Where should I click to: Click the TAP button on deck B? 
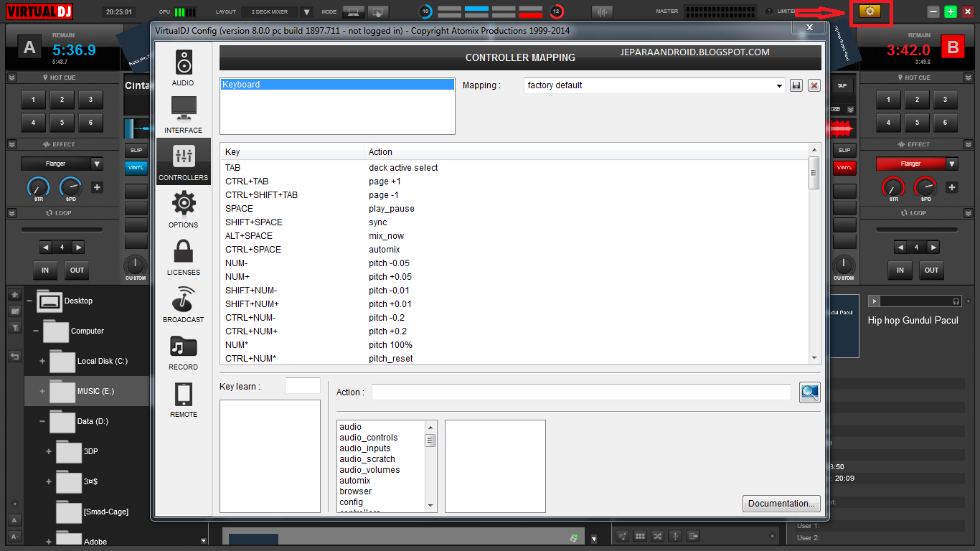click(x=842, y=85)
